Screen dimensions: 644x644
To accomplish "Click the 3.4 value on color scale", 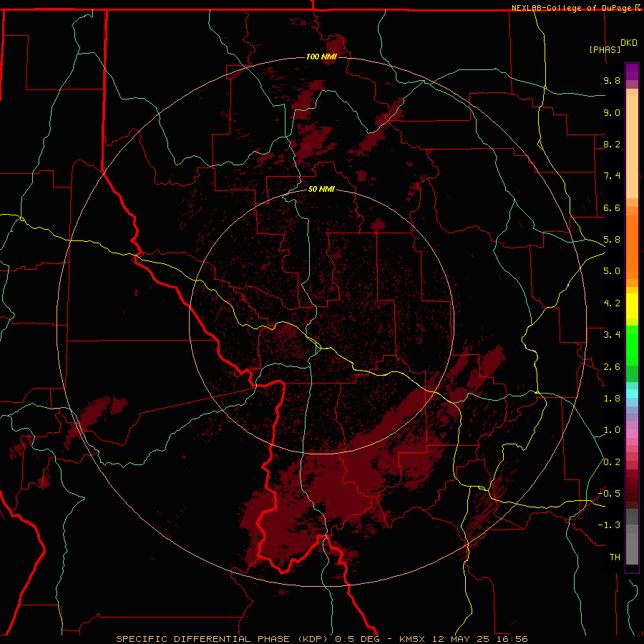I will [x=612, y=335].
